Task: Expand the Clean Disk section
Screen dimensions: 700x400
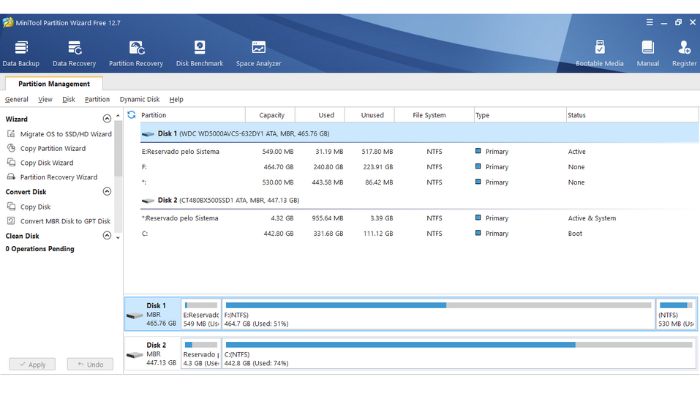Action: [x=107, y=235]
